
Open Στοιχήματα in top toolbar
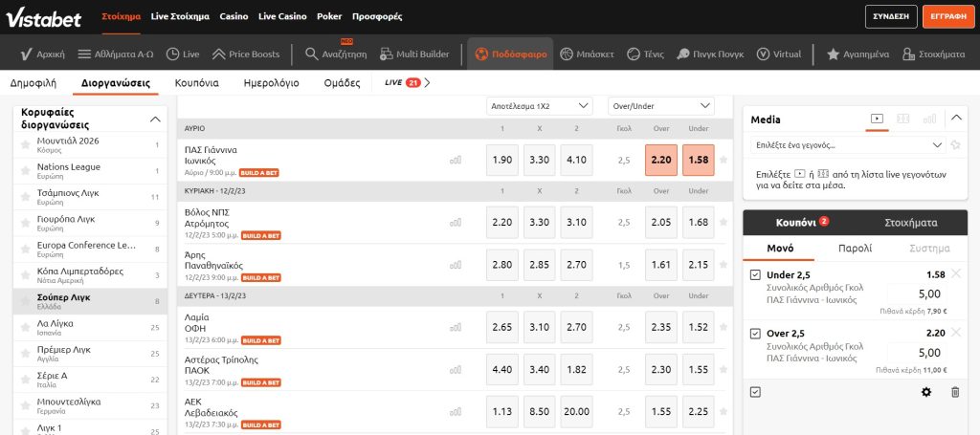click(x=934, y=54)
